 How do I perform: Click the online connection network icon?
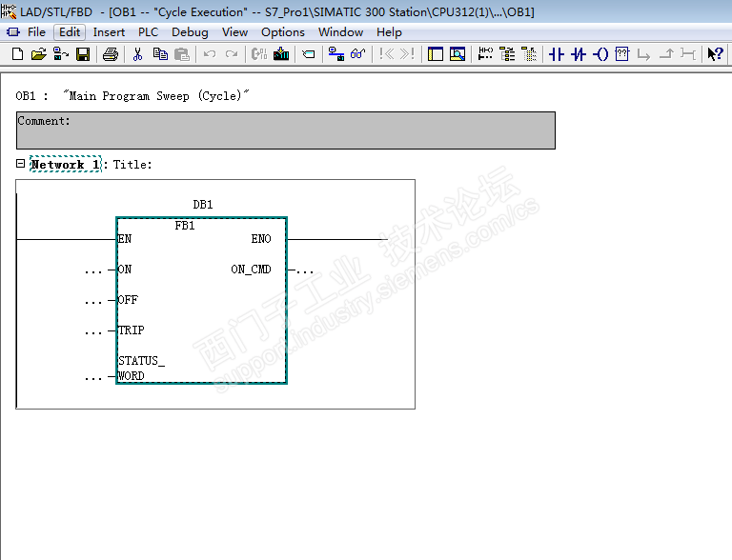(336, 54)
